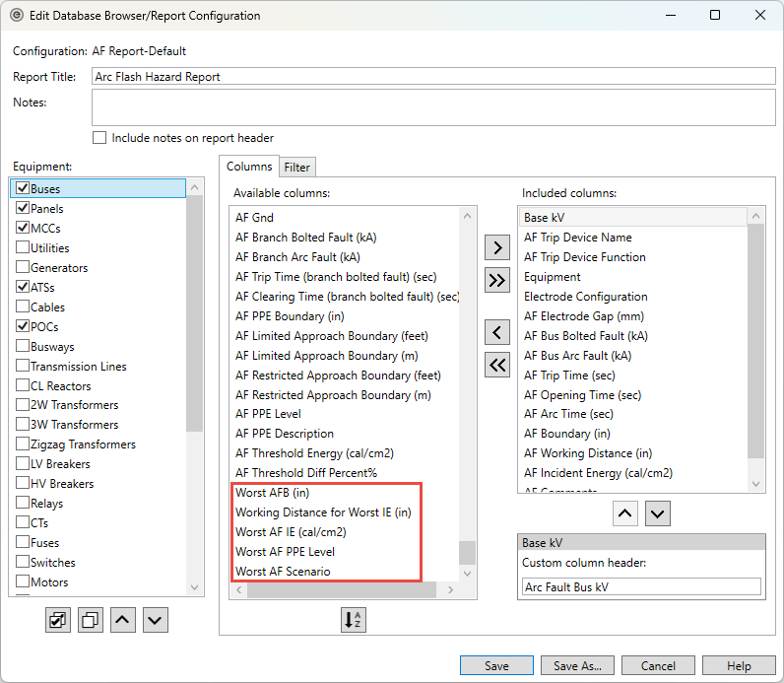
Task: Select 'Base kV' in included columns
Action: tap(633, 218)
